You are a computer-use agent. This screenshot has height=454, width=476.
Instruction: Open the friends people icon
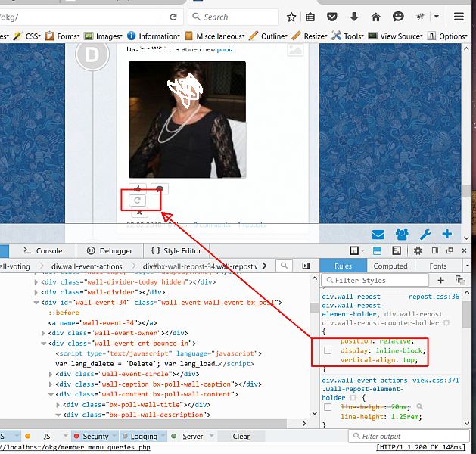tap(401, 234)
